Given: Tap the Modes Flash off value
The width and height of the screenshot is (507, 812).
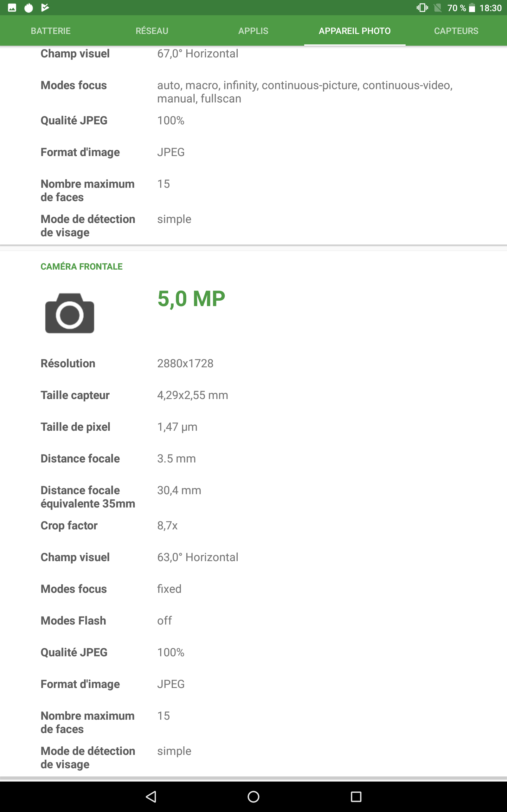Looking at the screenshot, I should coord(164,621).
